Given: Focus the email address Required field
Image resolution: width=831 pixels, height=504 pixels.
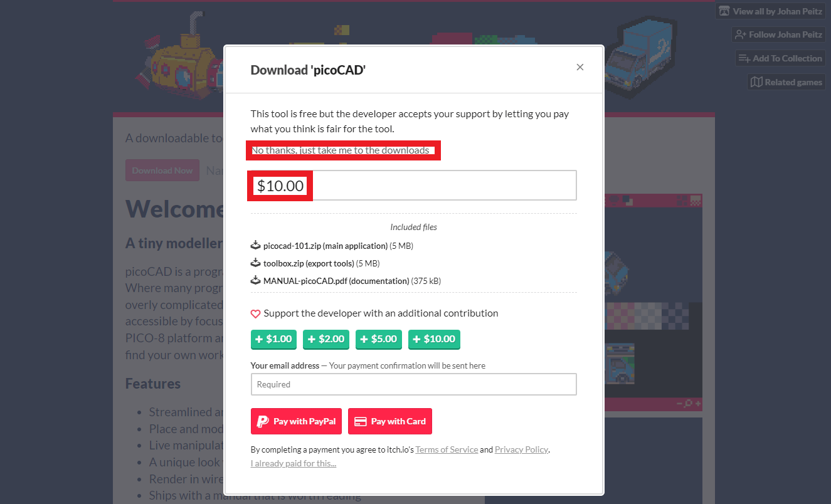Looking at the screenshot, I should tap(413, 384).
